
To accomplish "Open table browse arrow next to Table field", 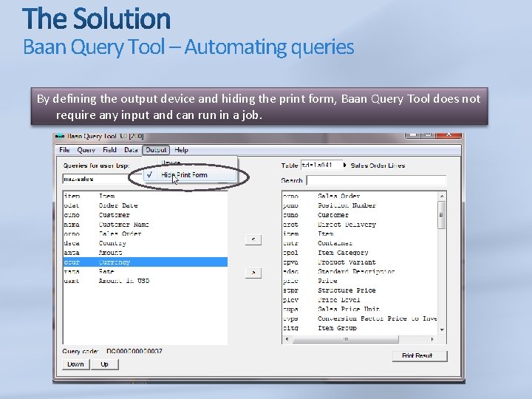I will (x=345, y=166).
